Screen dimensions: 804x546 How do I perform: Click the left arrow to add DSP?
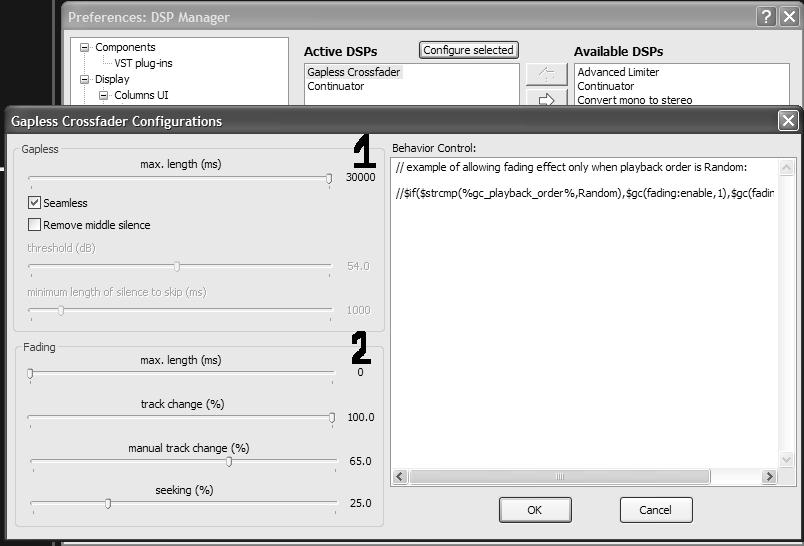(x=547, y=74)
